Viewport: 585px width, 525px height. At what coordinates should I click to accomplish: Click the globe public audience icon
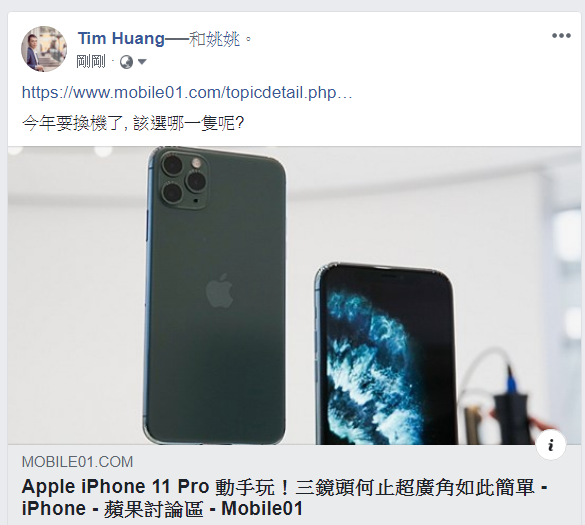click(x=126, y=62)
